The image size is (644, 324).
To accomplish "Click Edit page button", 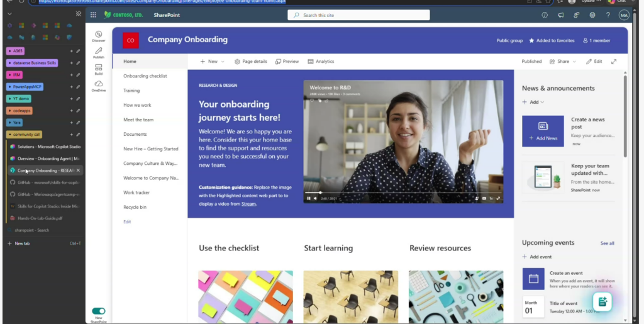I will click(594, 62).
